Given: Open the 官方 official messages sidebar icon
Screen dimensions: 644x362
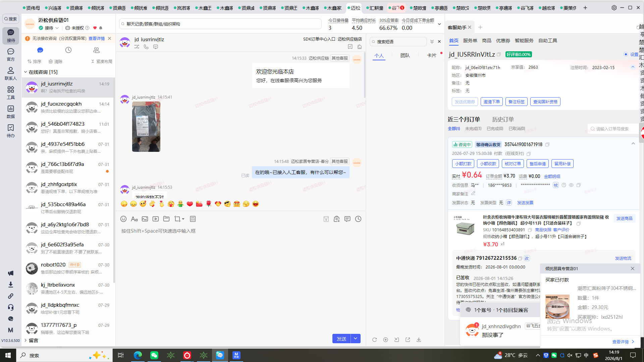Looking at the screenshot, I should [x=11, y=54].
